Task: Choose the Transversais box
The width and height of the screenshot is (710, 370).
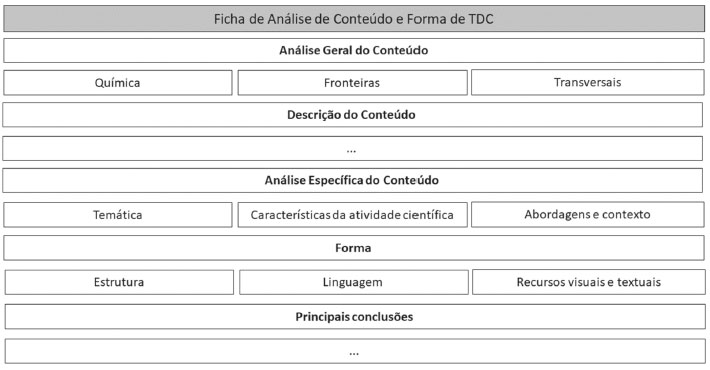Action: pos(588,82)
